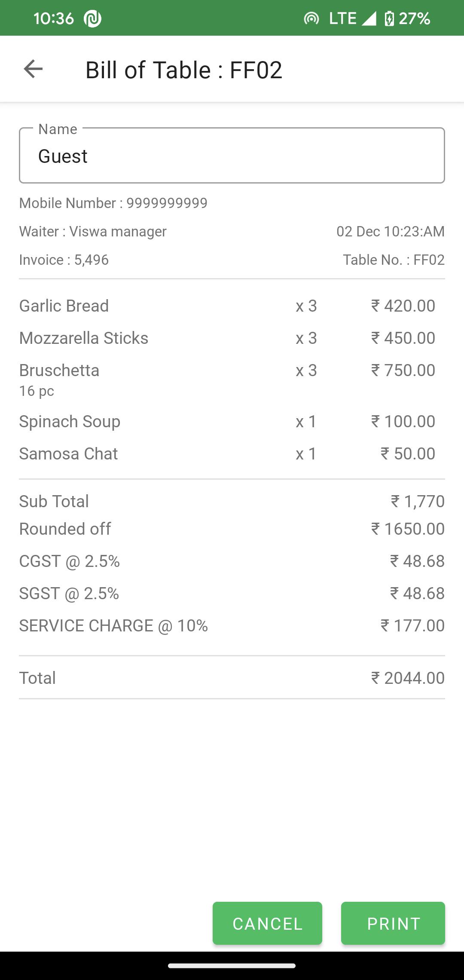Tap the home gesture bar
This screenshot has height=980, width=464.
coord(232,966)
